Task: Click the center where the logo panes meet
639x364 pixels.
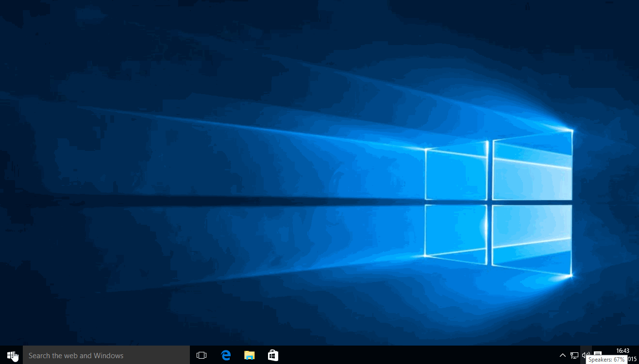Action: click(489, 202)
